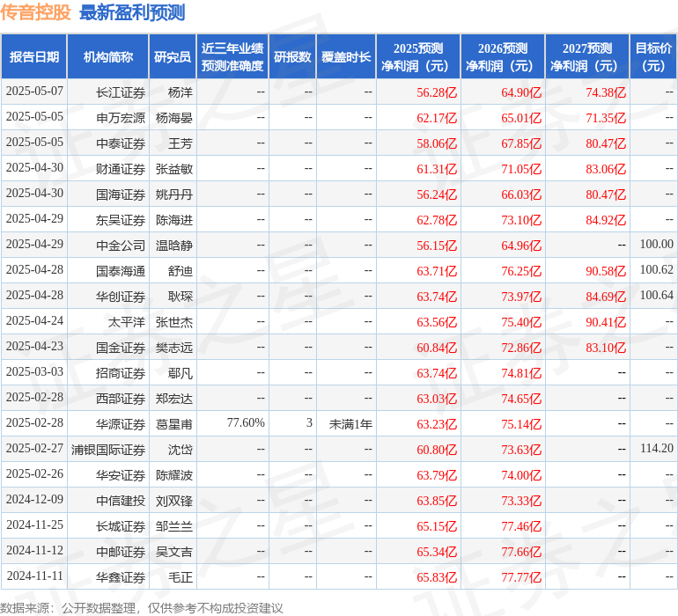
Task: Click the 2026预测净利润 header
Action: click(x=503, y=56)
